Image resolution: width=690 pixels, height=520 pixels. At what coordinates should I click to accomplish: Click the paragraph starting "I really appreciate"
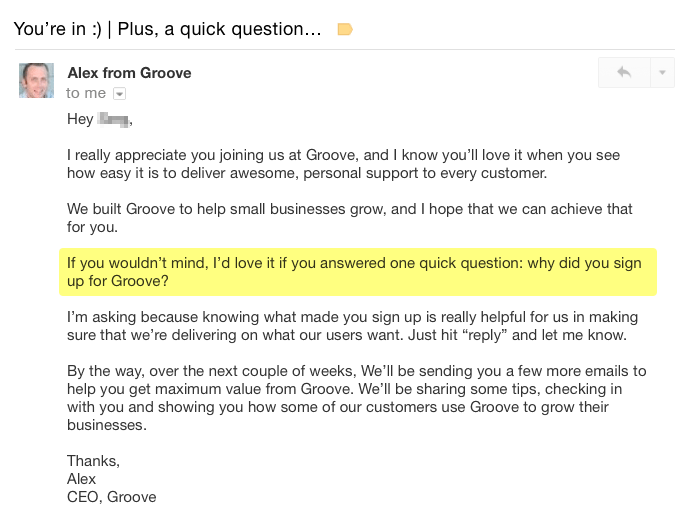click(x=341, y=164)
